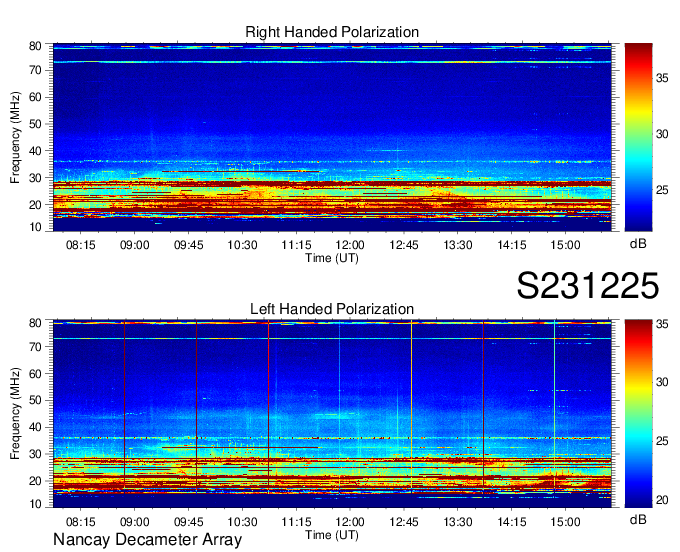Click the 13:30 tick label on the right-handed plot
The width and height of the screenshot is (680, 552).
click(458, 245)
